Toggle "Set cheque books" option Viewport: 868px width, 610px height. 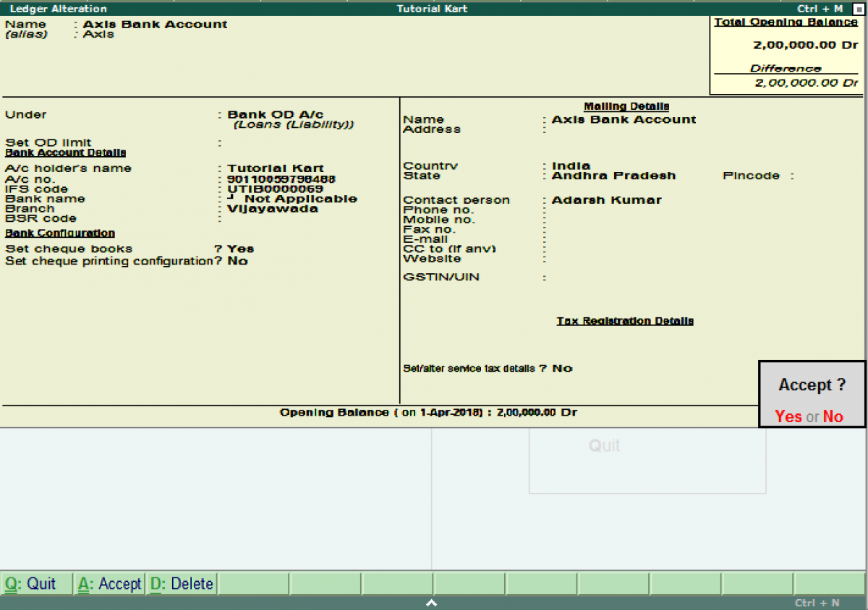[239, 248]
